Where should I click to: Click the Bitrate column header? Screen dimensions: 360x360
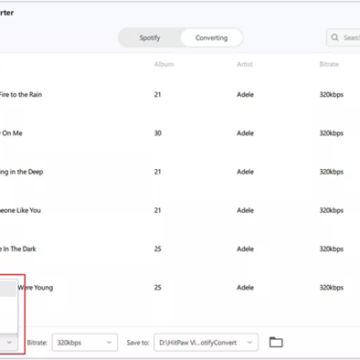point(329,64)
